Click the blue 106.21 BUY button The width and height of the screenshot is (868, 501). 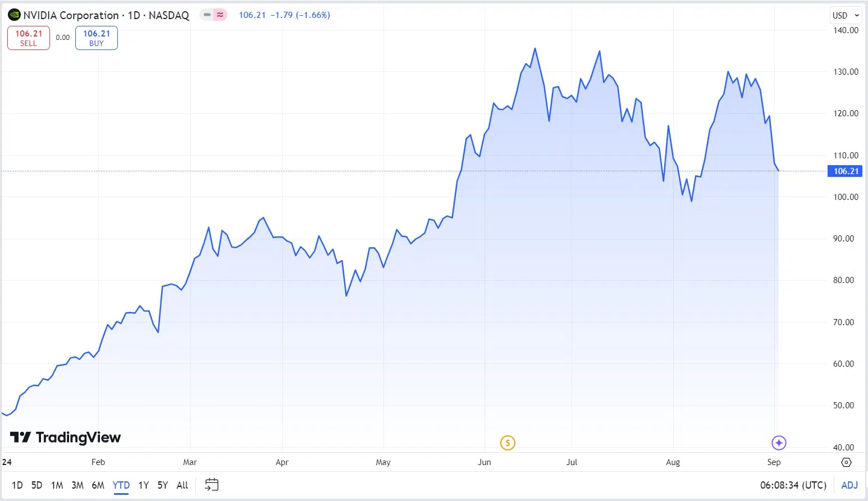(x=97, y=38)
